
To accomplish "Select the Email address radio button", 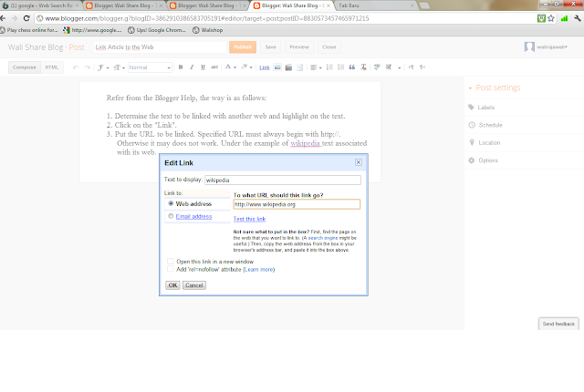I will pos(171,216).
